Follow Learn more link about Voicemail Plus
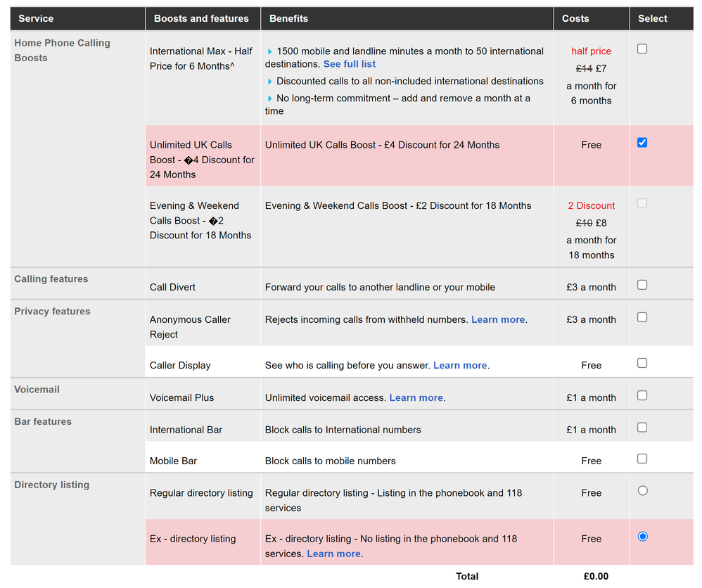Screen dimensions: 702x588 [416, 397]
